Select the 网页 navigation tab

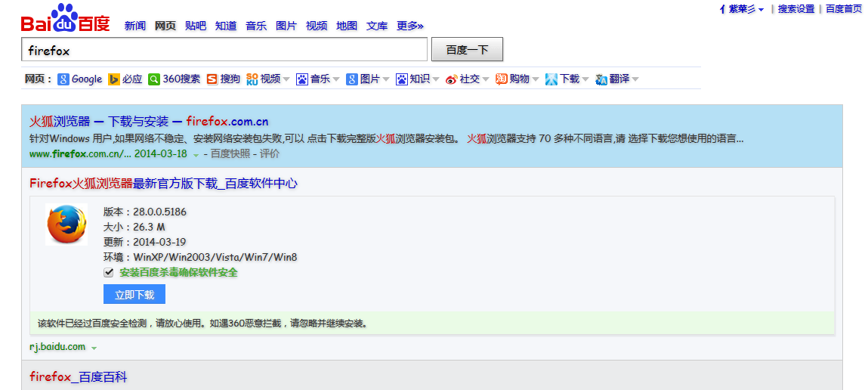[165, 26]
